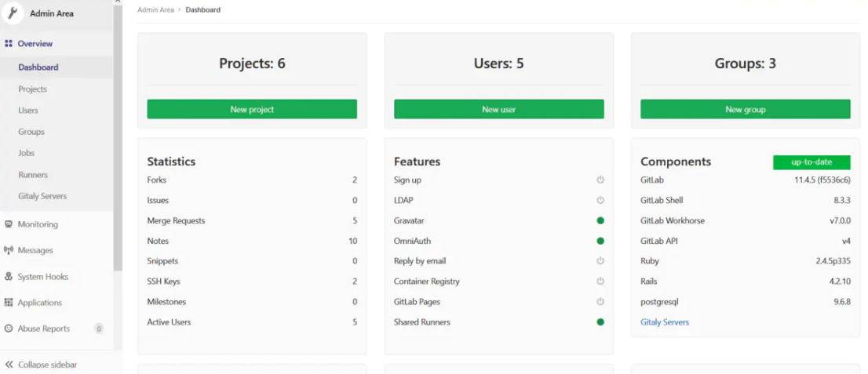Click the Components section heading

pyautogui.click(x=676, y=162)
